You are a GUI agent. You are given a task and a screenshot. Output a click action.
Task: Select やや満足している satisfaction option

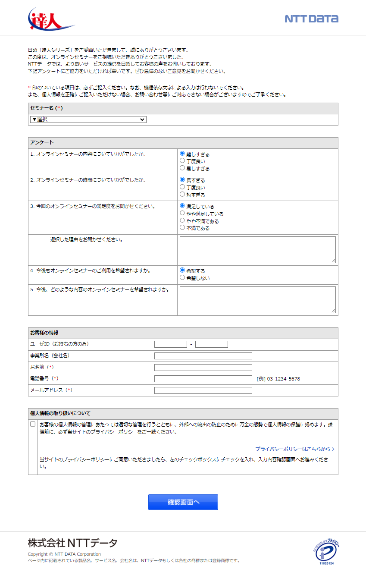[x=182, y=214]
